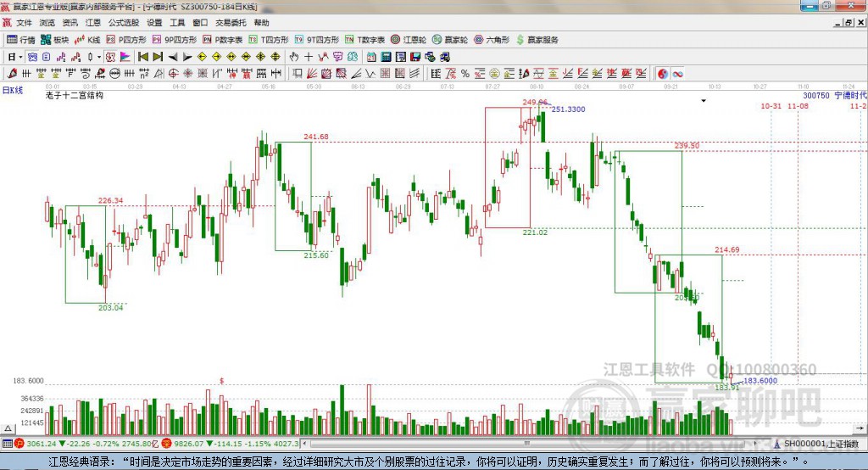The height and width of the screenshot is (470, 868).
Task: Open the 赢家轮 wheel tool
Action: tap(450, 40)
